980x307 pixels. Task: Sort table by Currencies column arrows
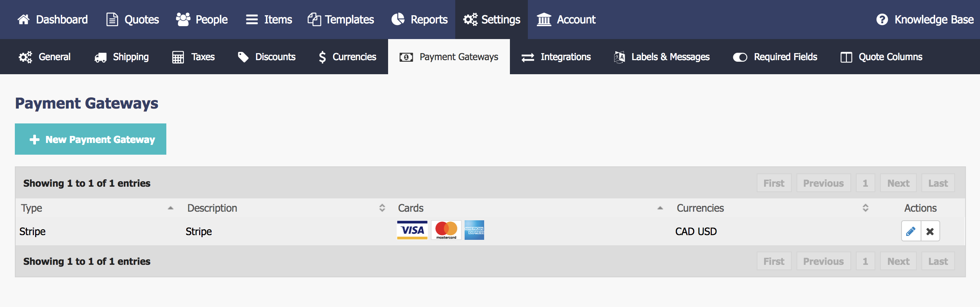(x=865, y=208)
